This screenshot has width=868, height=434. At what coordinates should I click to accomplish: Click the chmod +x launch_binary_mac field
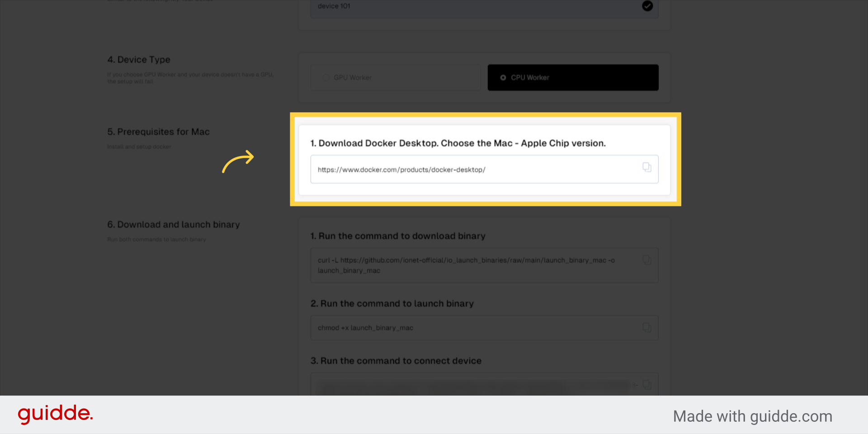484,328
